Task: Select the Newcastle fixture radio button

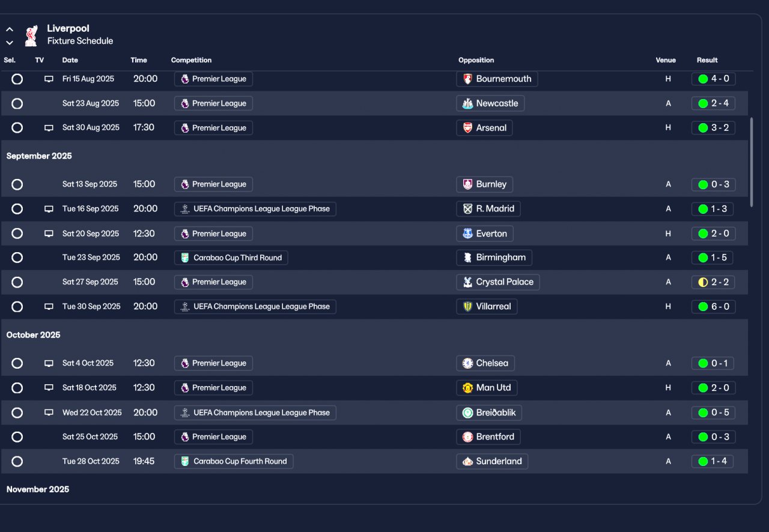Action: (x=17, y=103)
